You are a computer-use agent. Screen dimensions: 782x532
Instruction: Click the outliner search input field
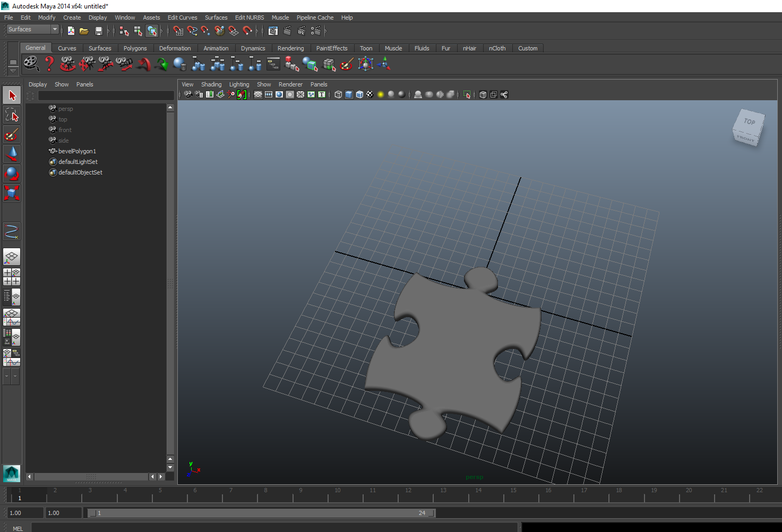106,96
